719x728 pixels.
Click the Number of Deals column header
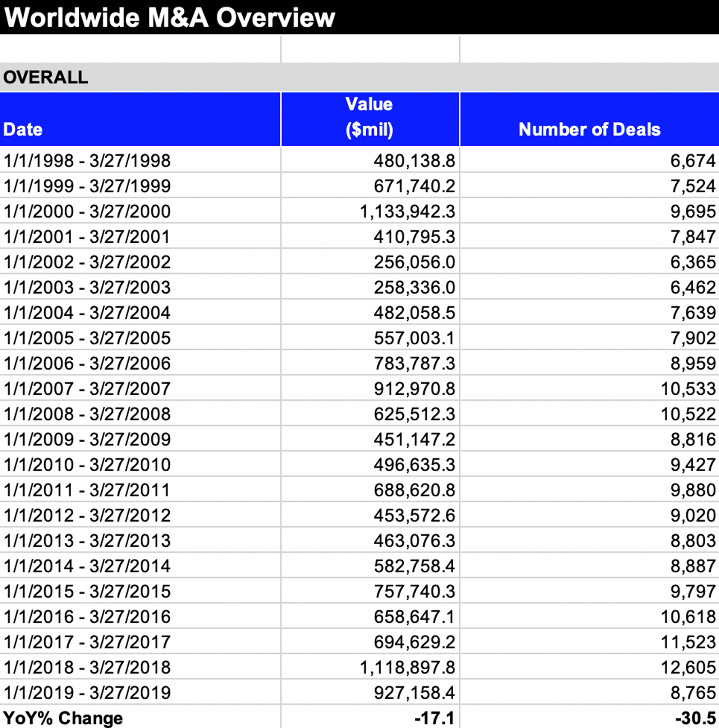pyautogui.click(x=589, y=129)
